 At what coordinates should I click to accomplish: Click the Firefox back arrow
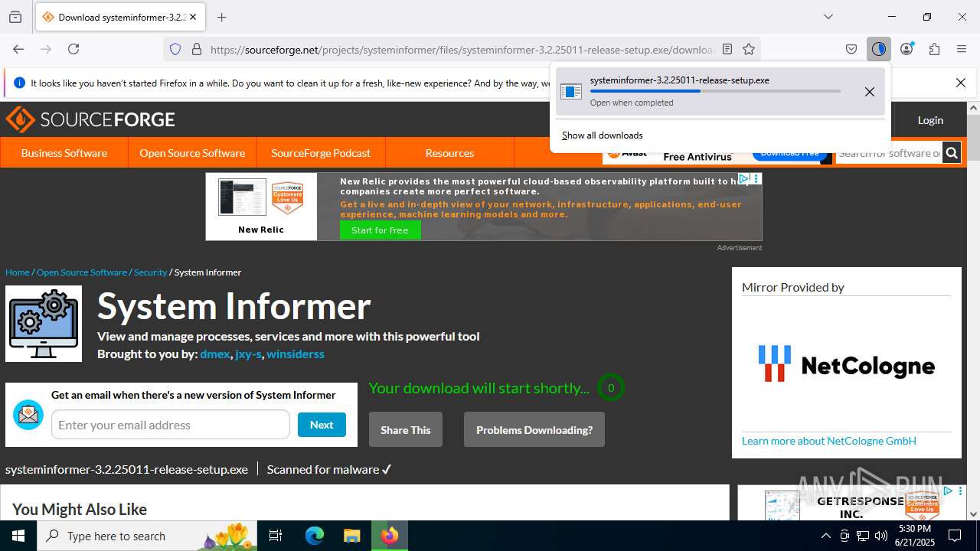coord(18,49)
